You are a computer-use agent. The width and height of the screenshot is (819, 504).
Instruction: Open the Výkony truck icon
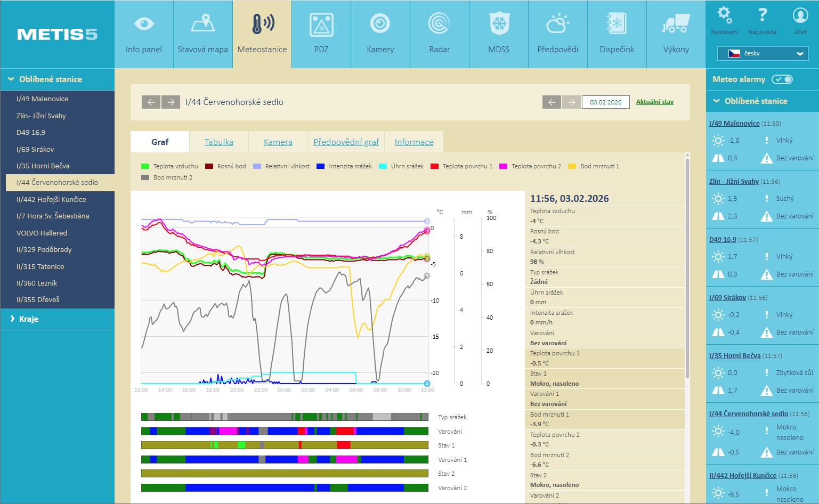click(676, 24)
